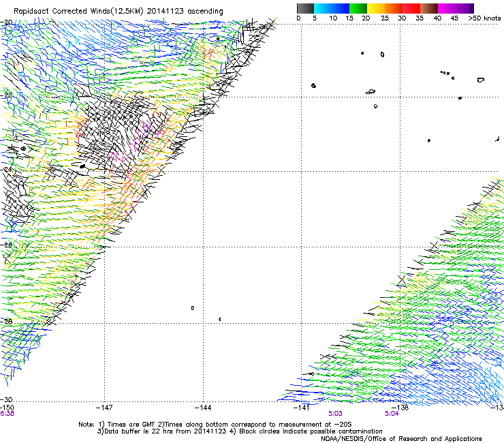504x443 pixels.
Task: Click the "-22" latitude axis label
Action: pos(6,95)
